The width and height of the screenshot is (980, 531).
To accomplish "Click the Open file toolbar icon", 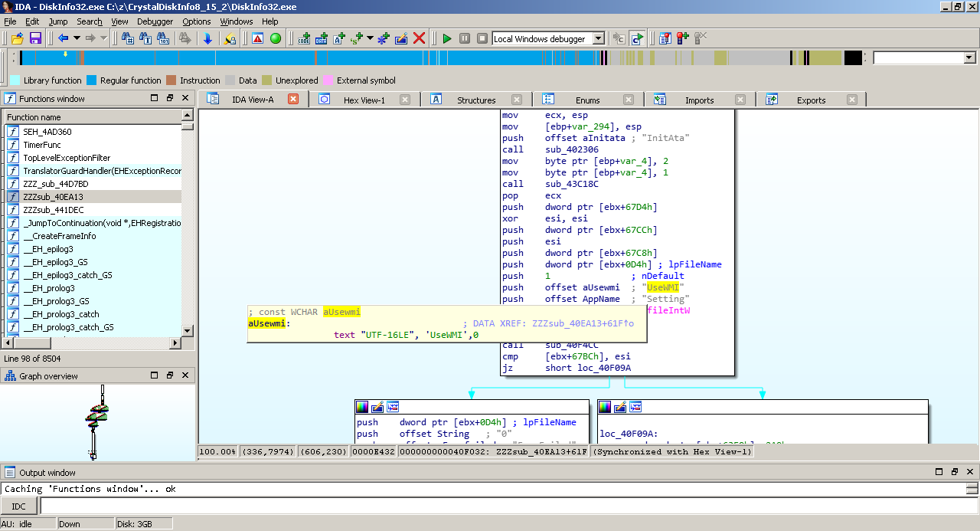I will (x=17, y=38).
